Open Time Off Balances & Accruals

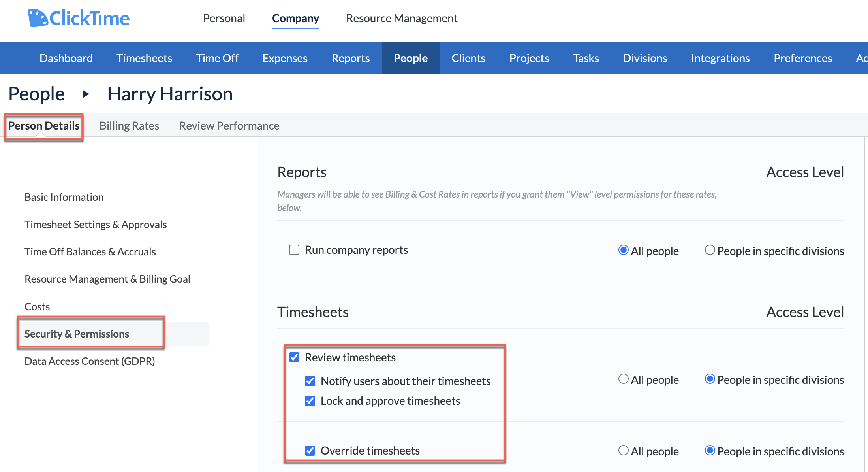click(x=90, y=251)
